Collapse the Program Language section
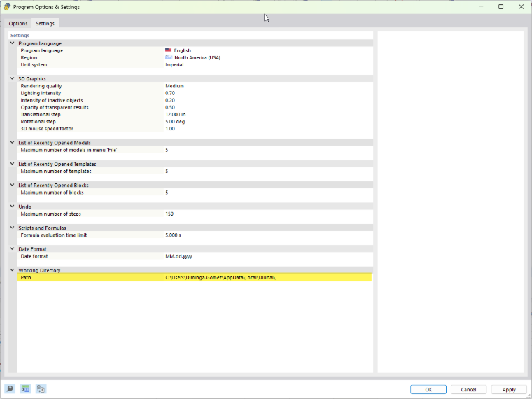The image size is (532, 399). click(12, 43)
